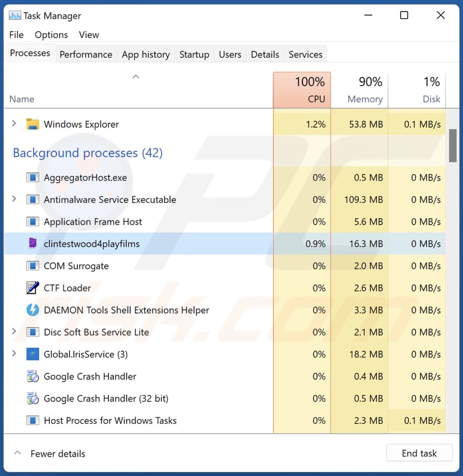Click the vertical scrollbar thumb
The image size is (463, 476).
click(453, 145)
